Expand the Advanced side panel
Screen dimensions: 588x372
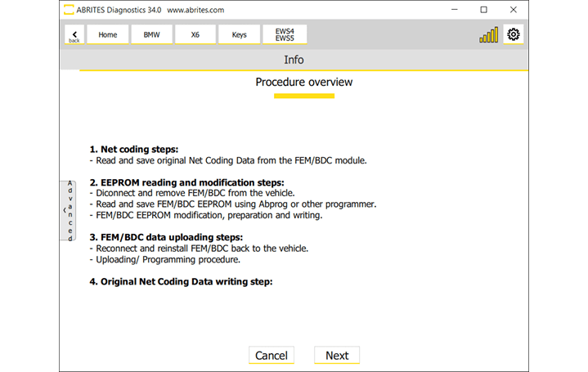pyautogui.click(x=69, y=210)
